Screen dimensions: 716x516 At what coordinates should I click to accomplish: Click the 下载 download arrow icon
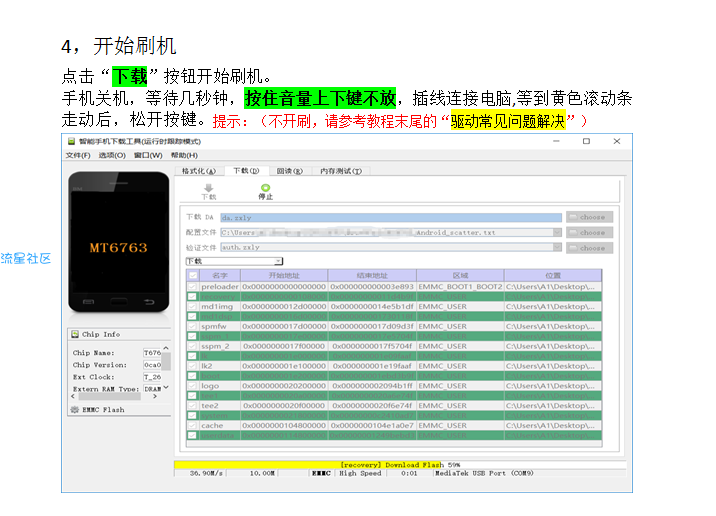[209, 188]
